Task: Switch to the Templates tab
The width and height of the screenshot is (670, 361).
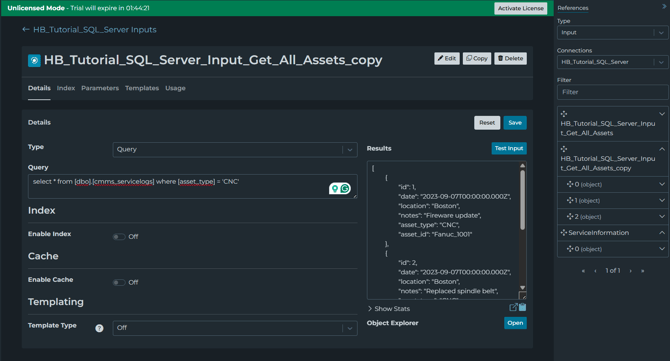Action: pos(142,88)
